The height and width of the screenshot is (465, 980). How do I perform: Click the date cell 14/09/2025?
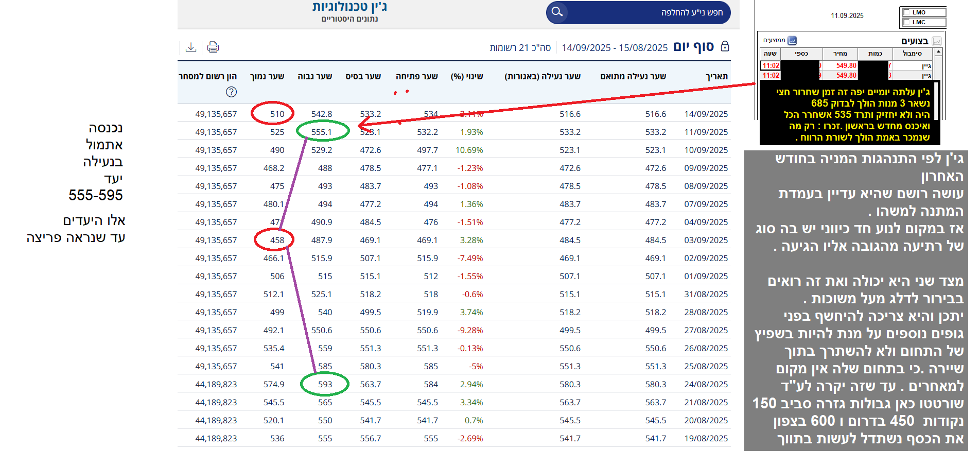click(706, 114)
